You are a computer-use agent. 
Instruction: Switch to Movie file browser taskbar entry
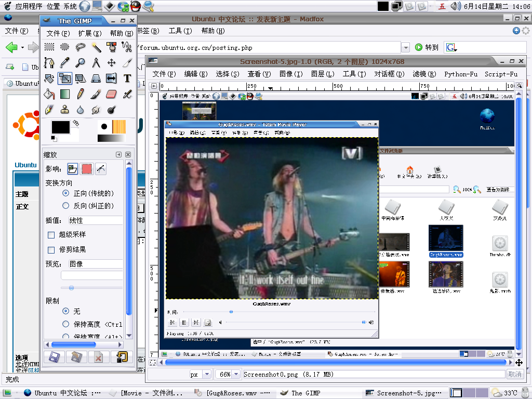point(147,393)
